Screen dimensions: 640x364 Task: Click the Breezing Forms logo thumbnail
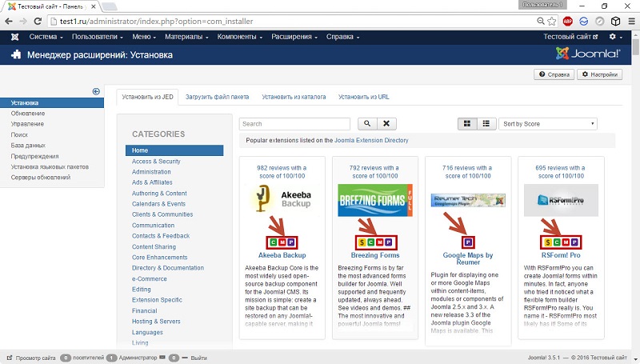coord(375,200)
